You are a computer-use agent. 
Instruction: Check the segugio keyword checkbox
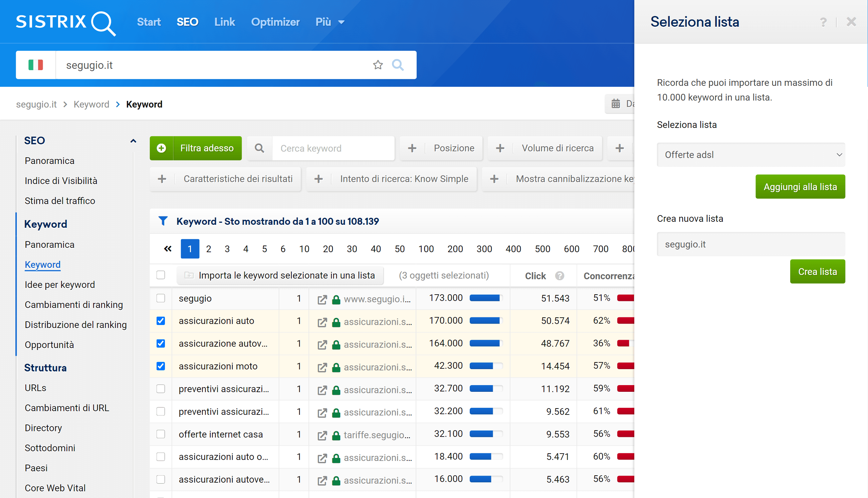point(161,298)
